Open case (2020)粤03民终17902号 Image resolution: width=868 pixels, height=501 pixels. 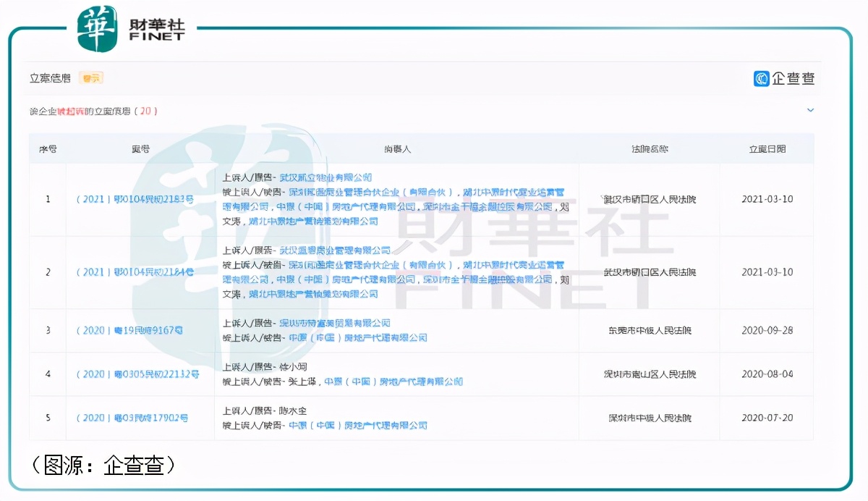coord(132,418)
